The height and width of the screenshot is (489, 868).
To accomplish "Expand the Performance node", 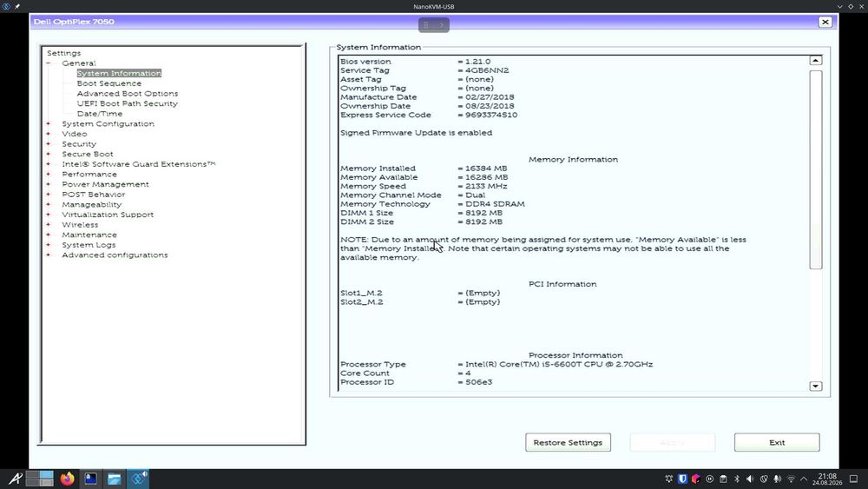I will click(48, 175).
